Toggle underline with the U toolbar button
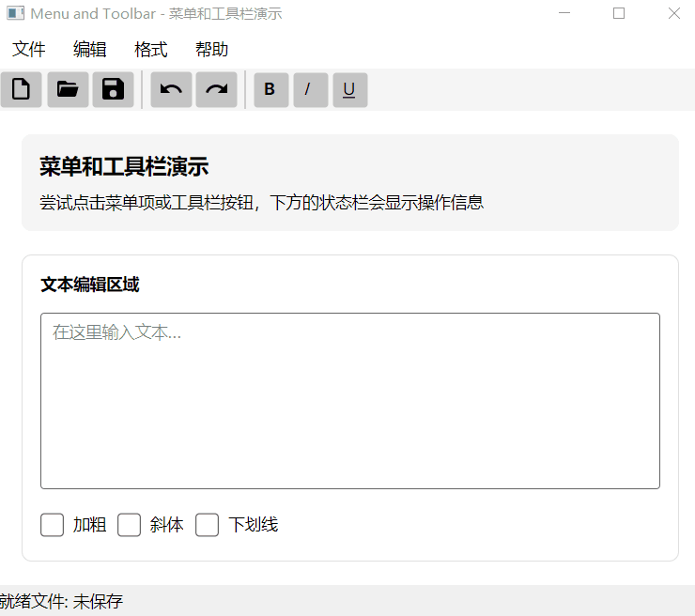The image size is (695, 616). coord(349,90)
